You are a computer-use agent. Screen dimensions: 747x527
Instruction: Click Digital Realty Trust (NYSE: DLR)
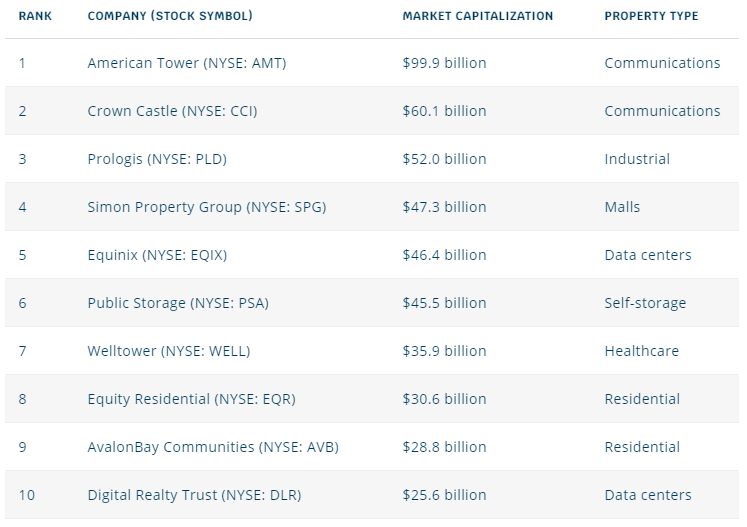point(194,495)
